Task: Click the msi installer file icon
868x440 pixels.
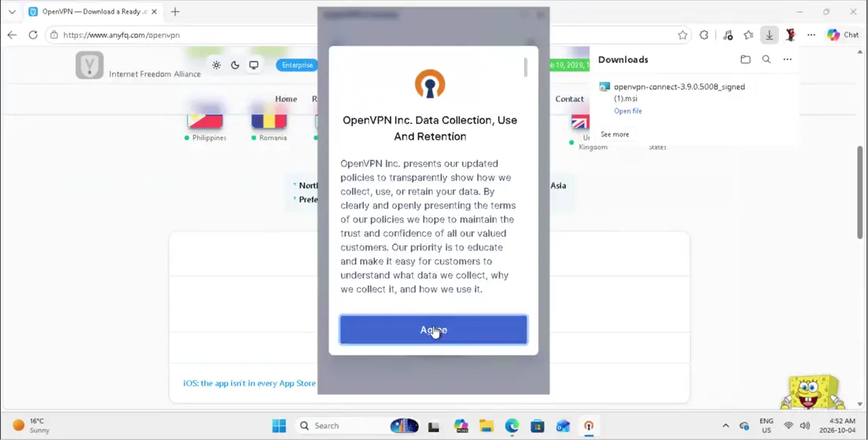Action: tap(604, 87)
